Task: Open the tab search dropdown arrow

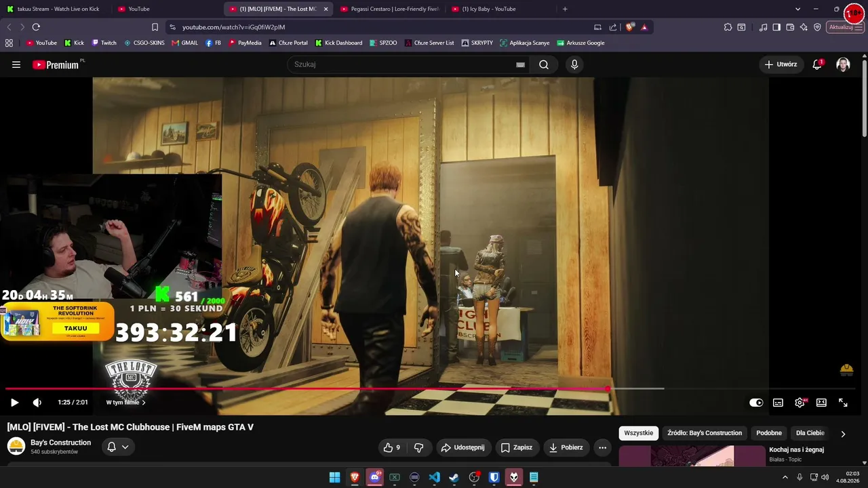Action: click(797, 9)
